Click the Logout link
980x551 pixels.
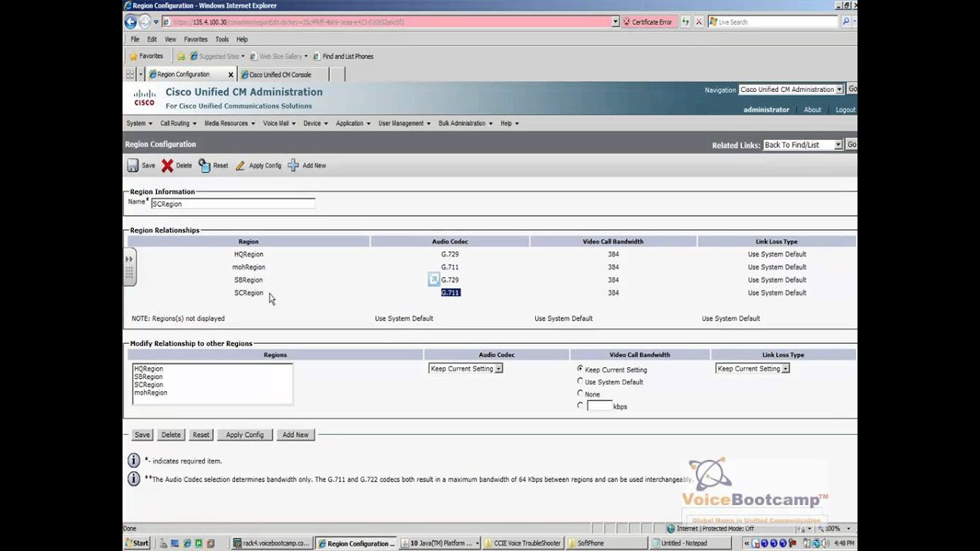(x=845, y=109)
